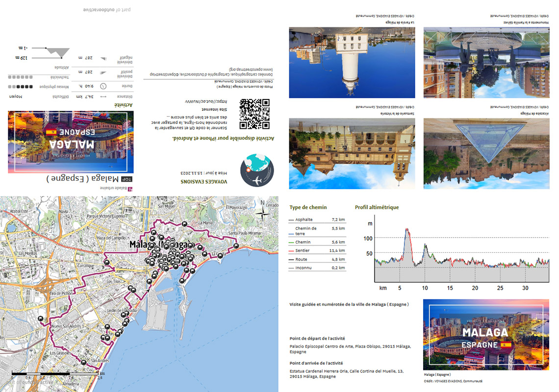
Task: Select the 'Type de chemin' heading
Action: pyautogui.click(x=308, y=207)
